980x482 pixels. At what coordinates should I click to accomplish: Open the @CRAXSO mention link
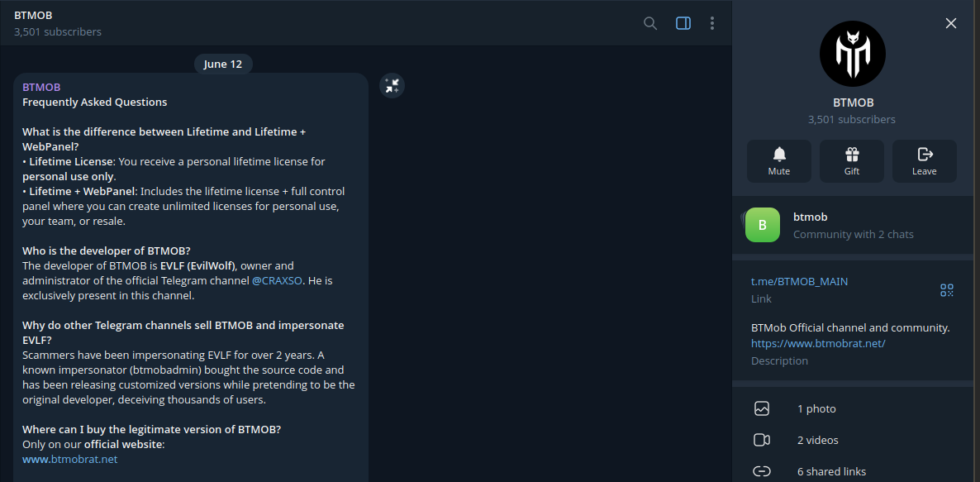tap(278, 281)
